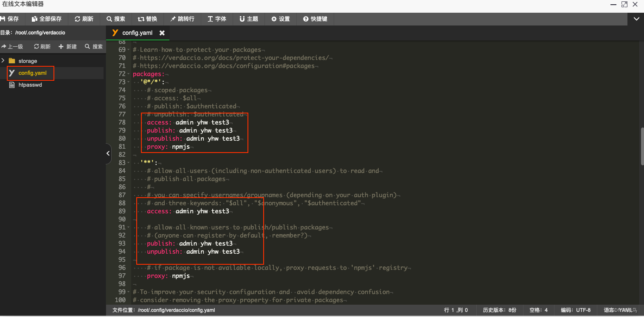Collapse the file sidebar panel

[108, 153]
